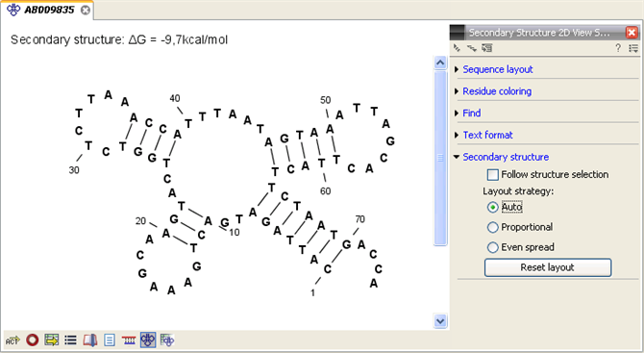The image size is (644, 353).
Task: Click the vertical scrollbar down arrow
Action: 440,321
